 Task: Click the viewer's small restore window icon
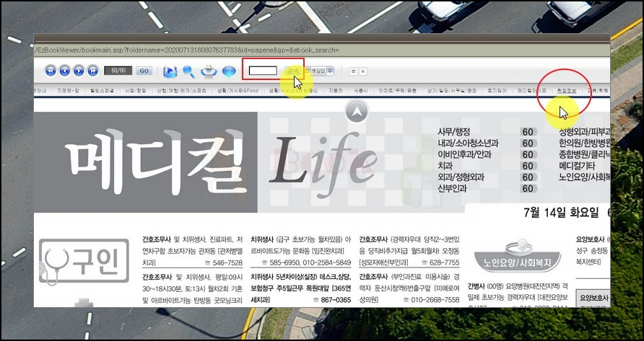[x=353, y=71]
